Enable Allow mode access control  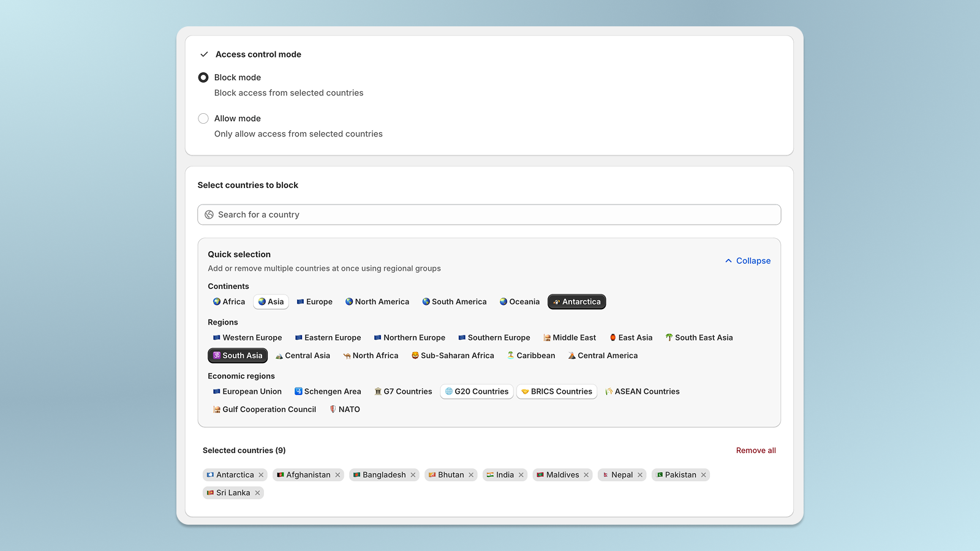[203, 118]
